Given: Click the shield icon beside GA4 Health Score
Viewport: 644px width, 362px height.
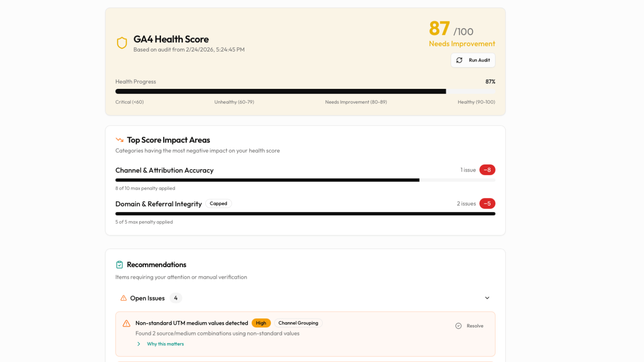Looking at the screenshot, I should [x=122, y=43].
